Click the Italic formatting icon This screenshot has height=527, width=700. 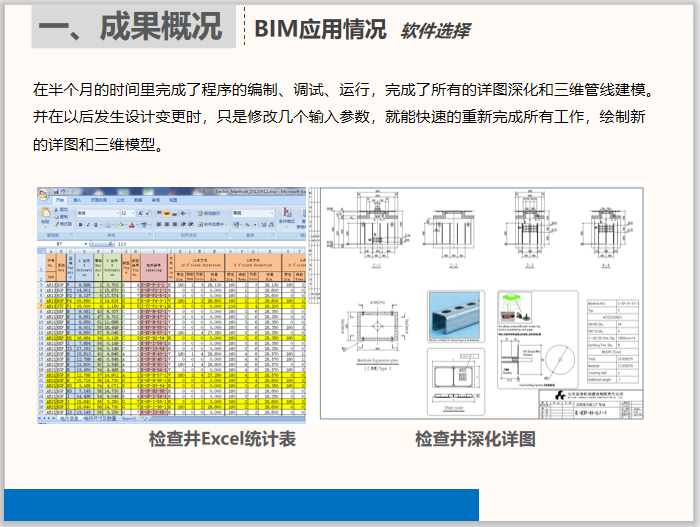point(86,225)
